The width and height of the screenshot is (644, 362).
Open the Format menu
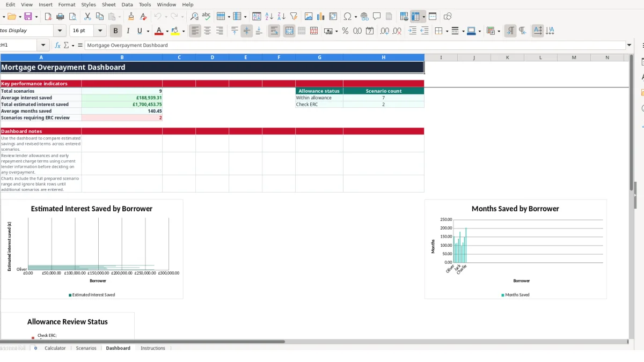click(x=67, y=4)
